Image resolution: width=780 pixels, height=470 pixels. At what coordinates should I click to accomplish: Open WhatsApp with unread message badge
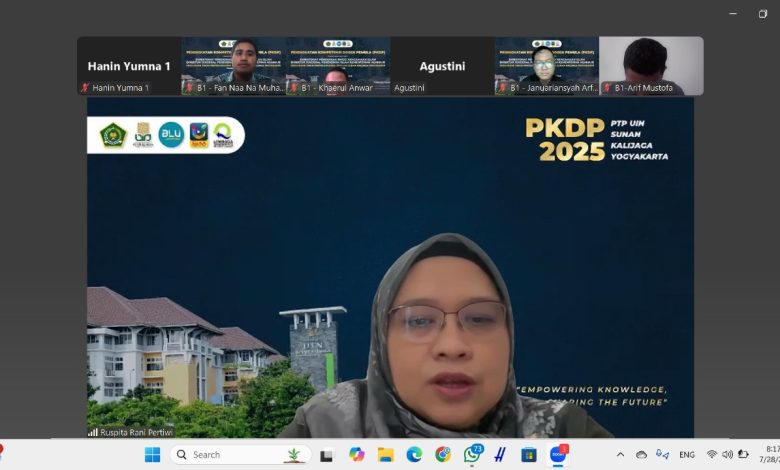[x=472, y=455]
